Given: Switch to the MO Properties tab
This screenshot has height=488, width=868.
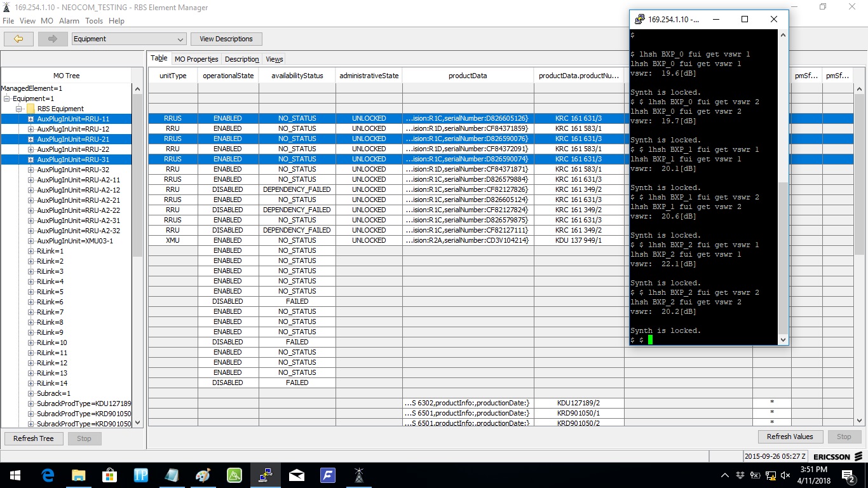Looking at the screenshot, I should coord(196,59).
